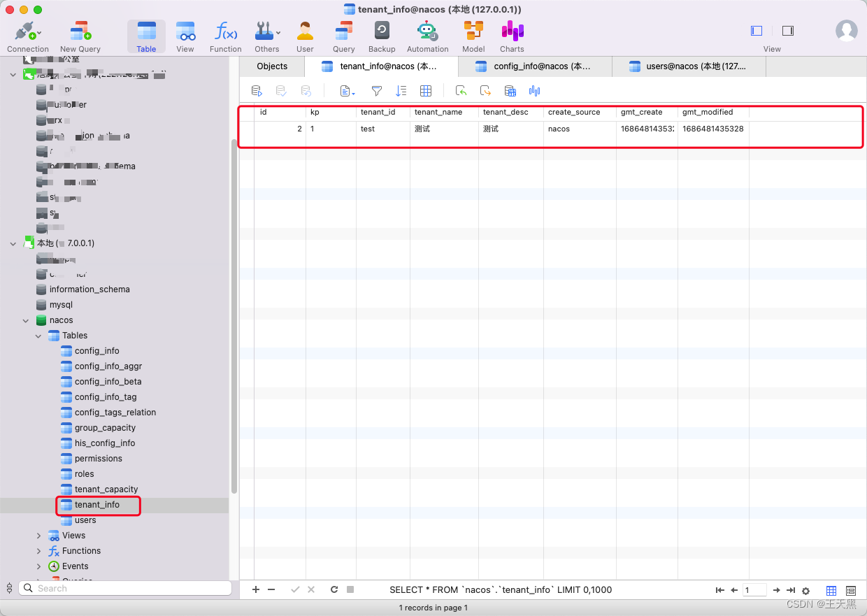Switch to form view icon
867x616 pixels.
pyautogui.click(x=851, y=591)
